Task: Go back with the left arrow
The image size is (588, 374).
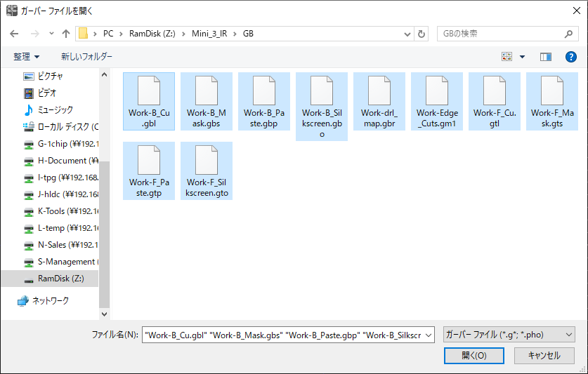Action: pyautogui.click(x=14, y=34)
